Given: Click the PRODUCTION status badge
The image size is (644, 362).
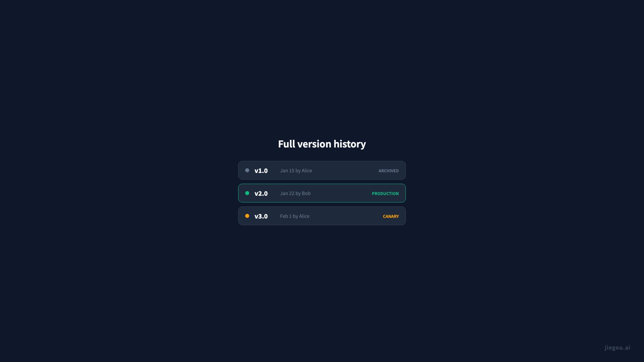Looking at the screenshot, I should click(x=385, y=193).
